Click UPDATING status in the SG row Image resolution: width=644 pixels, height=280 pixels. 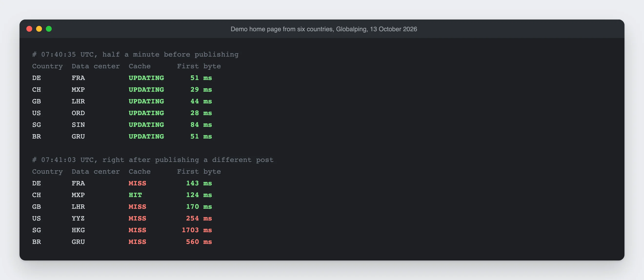click(x=146, y=125)
